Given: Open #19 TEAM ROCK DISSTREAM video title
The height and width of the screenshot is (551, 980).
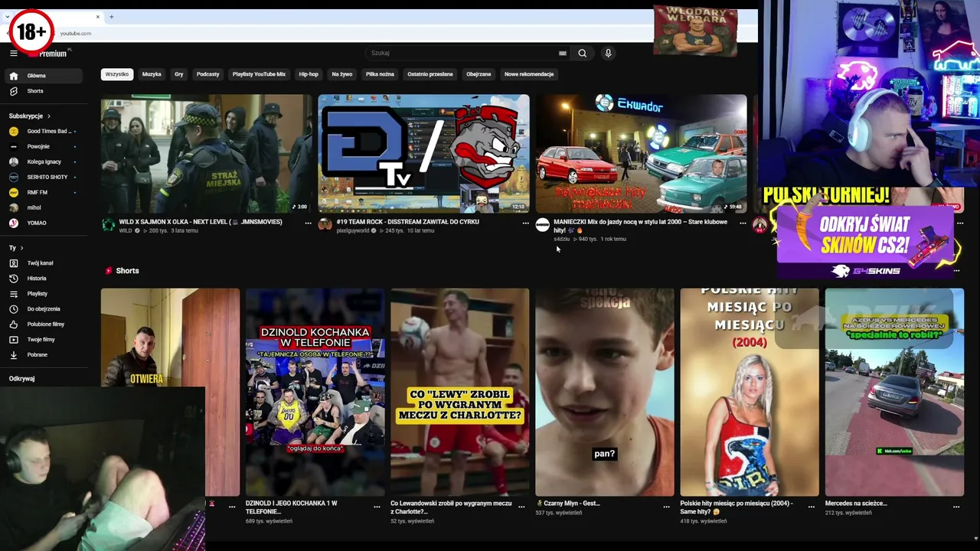Looking at the screenshot, I should coord(407,222).
